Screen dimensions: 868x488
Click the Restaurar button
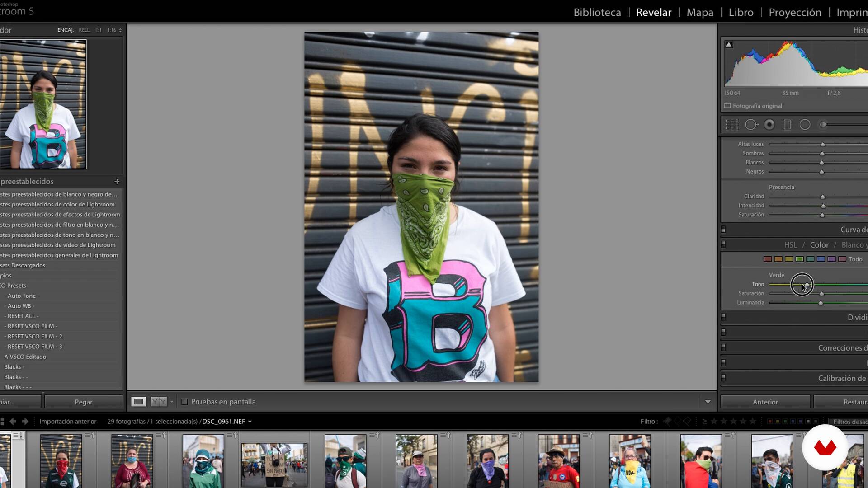[x=841, y=402]
